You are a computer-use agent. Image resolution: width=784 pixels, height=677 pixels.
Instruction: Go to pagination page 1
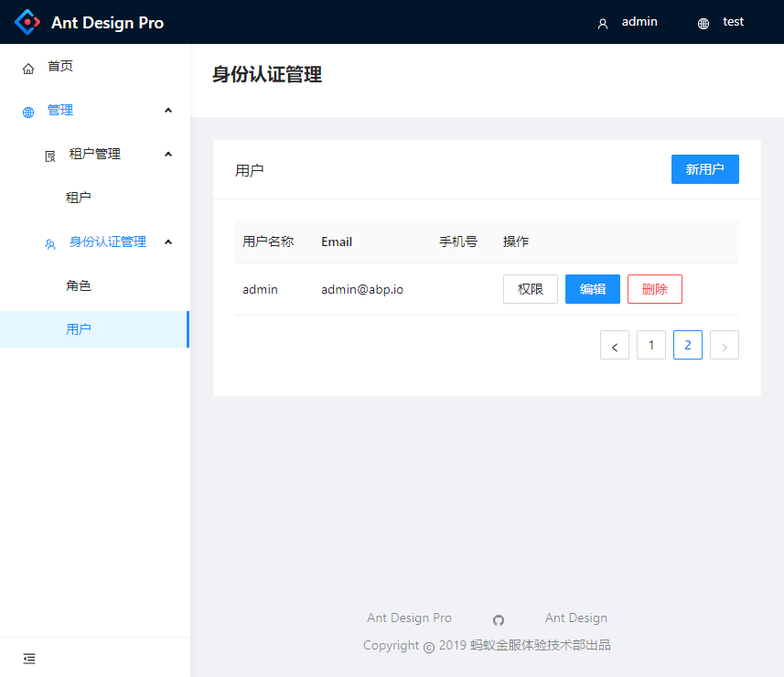point(651,345)
